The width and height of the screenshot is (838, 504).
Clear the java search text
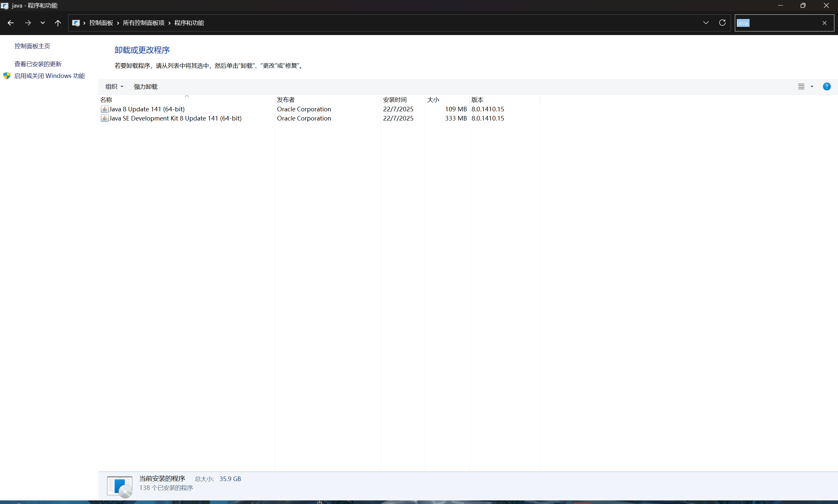(x=825, y=23)
